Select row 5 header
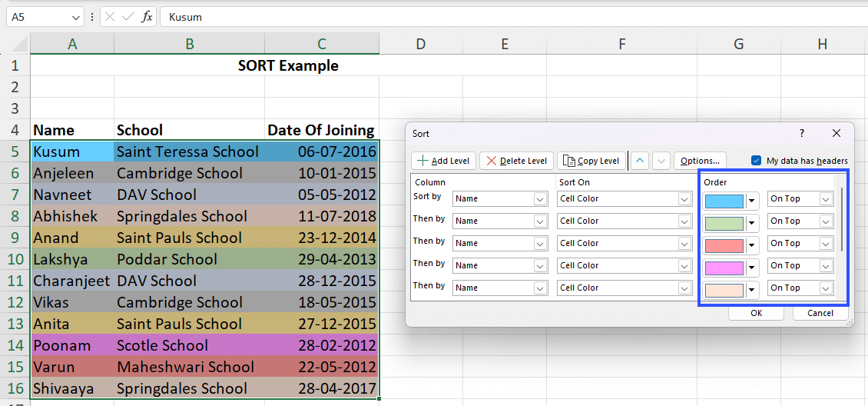Image resolution: width=868 pixels, height=406 pixels. pyautogui.click(x=15, y=151)
